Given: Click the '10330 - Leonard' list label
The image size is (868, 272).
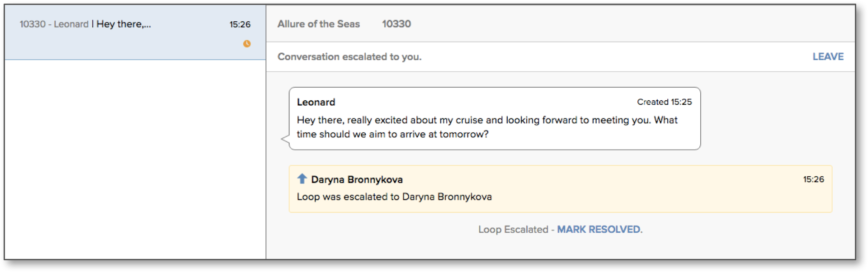Looking at the screenshot, I should point(54,24).
